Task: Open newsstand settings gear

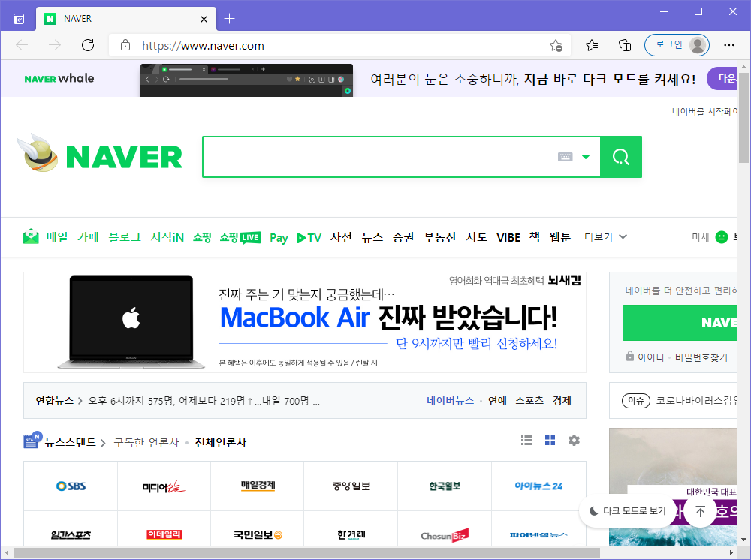Action: point(574,441)
